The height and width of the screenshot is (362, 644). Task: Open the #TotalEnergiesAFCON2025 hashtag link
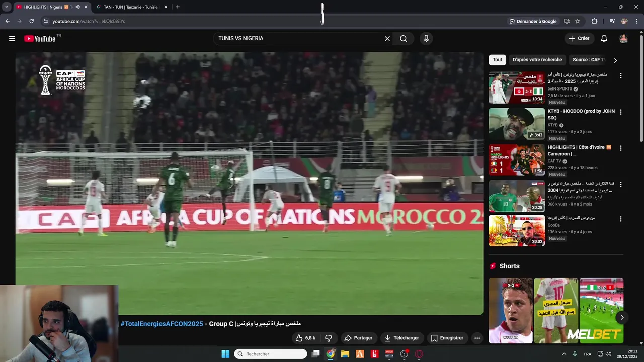(162, 324)
